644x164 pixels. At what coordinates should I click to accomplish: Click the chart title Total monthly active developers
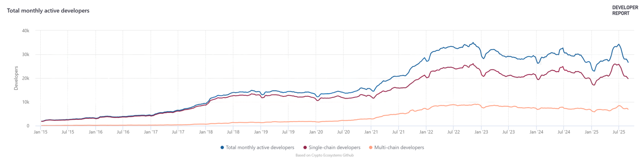pos(48,11)
